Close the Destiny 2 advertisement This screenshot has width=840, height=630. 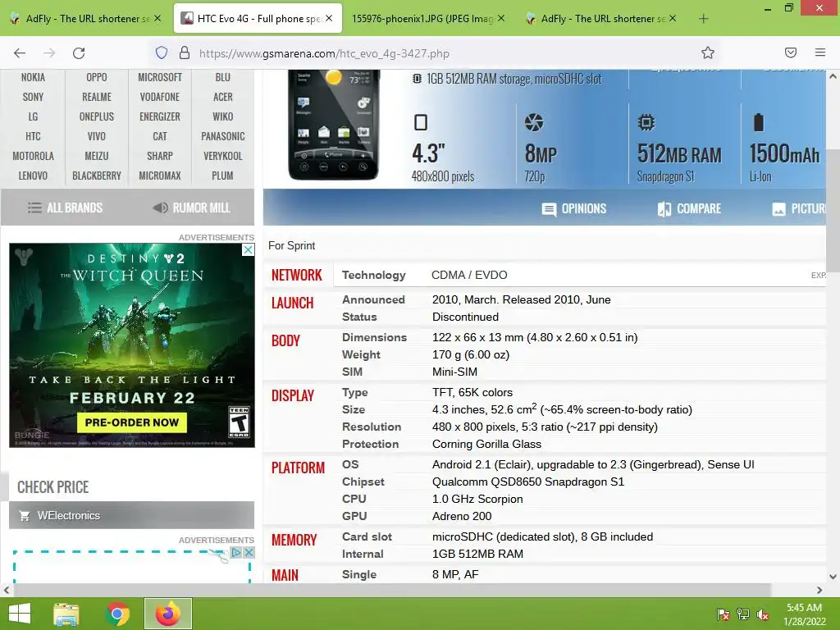point(248,249)
